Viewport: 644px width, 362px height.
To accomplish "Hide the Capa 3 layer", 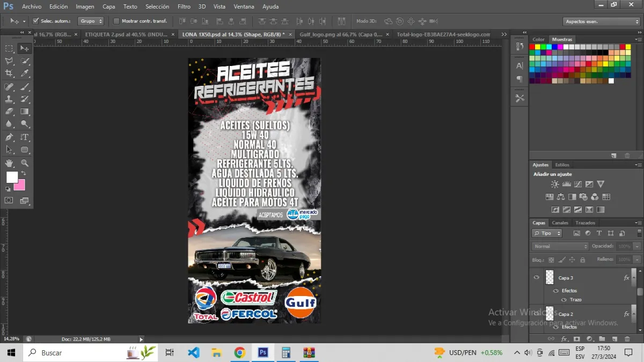I will pos(536,277).
